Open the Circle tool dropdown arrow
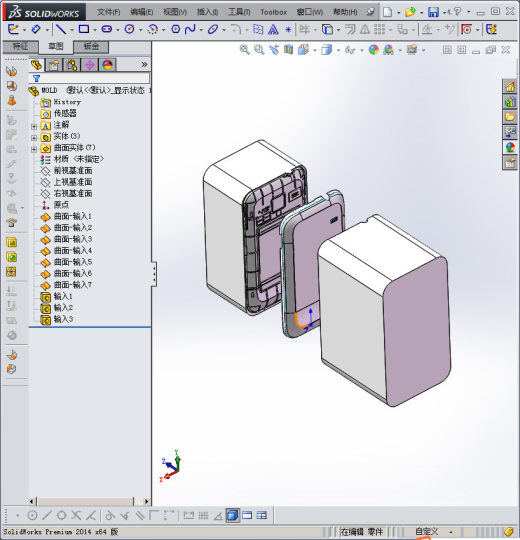Screen dimensions: 520x540 click(141, 30)
